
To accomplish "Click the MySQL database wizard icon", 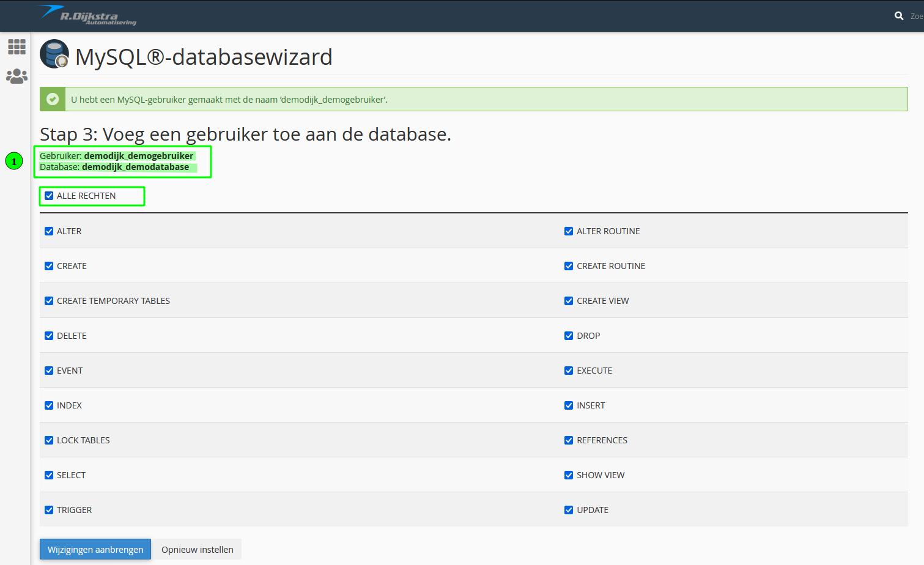I will 54,54.
